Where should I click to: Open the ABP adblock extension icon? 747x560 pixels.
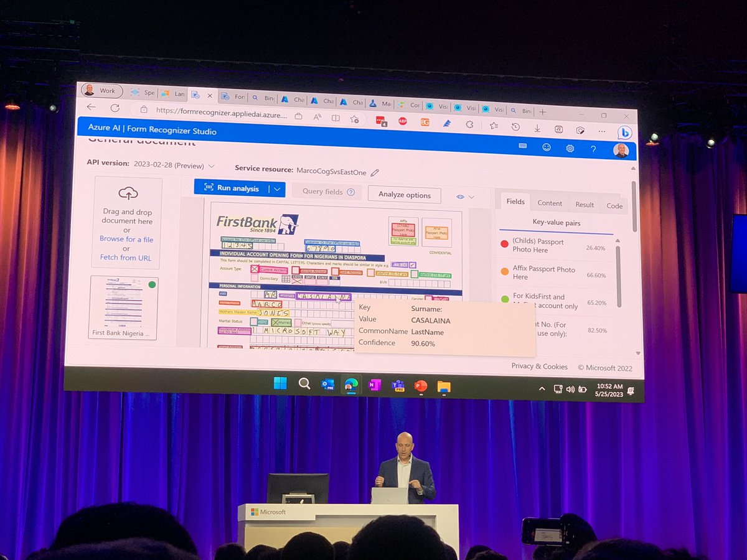tap(402, 121)
